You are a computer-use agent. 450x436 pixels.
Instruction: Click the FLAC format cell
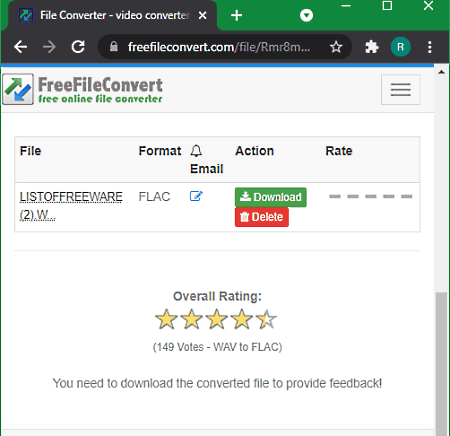(x=154, y=197)
